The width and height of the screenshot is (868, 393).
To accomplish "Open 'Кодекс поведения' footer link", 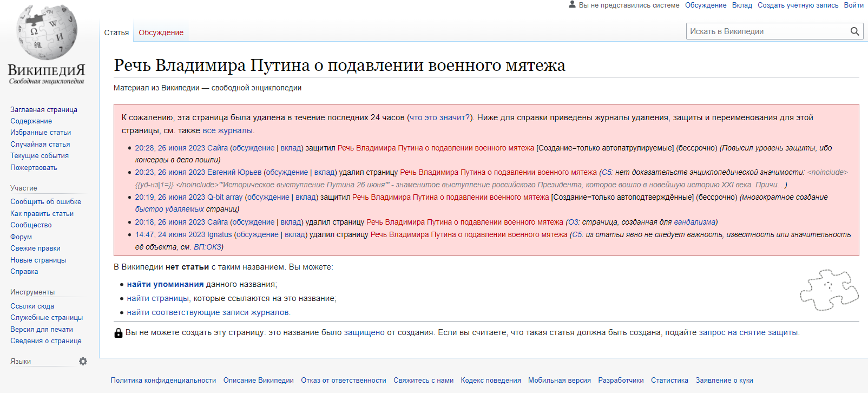I will coord(491,381).
